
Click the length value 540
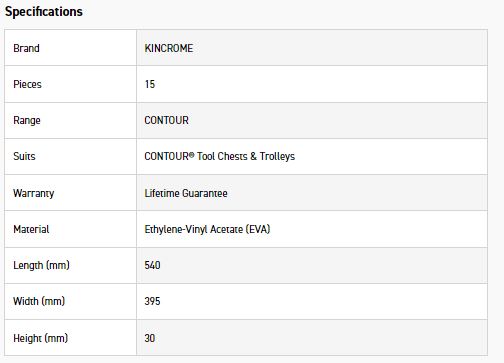pyautogui.click(x=152, y=265)
